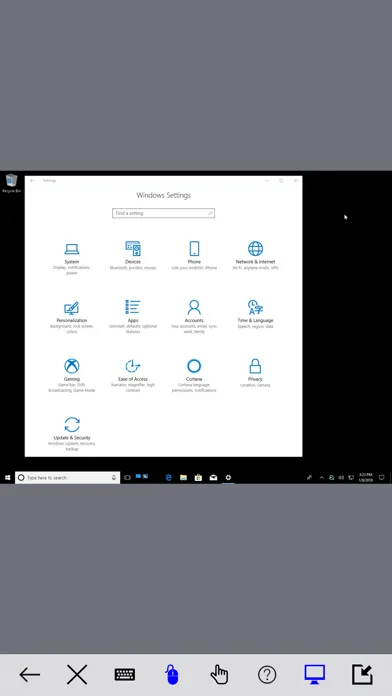Open the Cortana settings category

pos(194,376)
